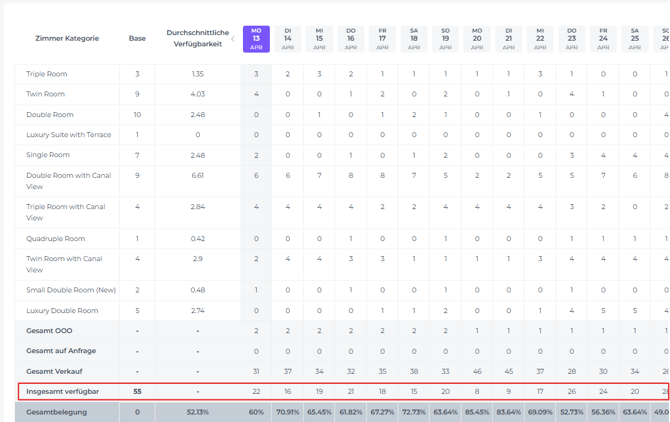
Task: Open the Double Room with Canal View row
Action: point(68,181)
